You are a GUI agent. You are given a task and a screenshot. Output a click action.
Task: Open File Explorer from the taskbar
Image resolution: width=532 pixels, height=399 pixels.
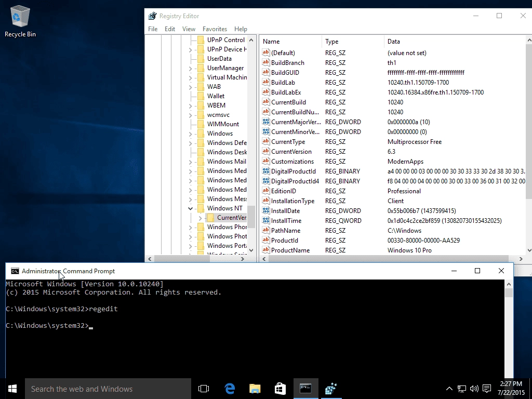[255, 389]
